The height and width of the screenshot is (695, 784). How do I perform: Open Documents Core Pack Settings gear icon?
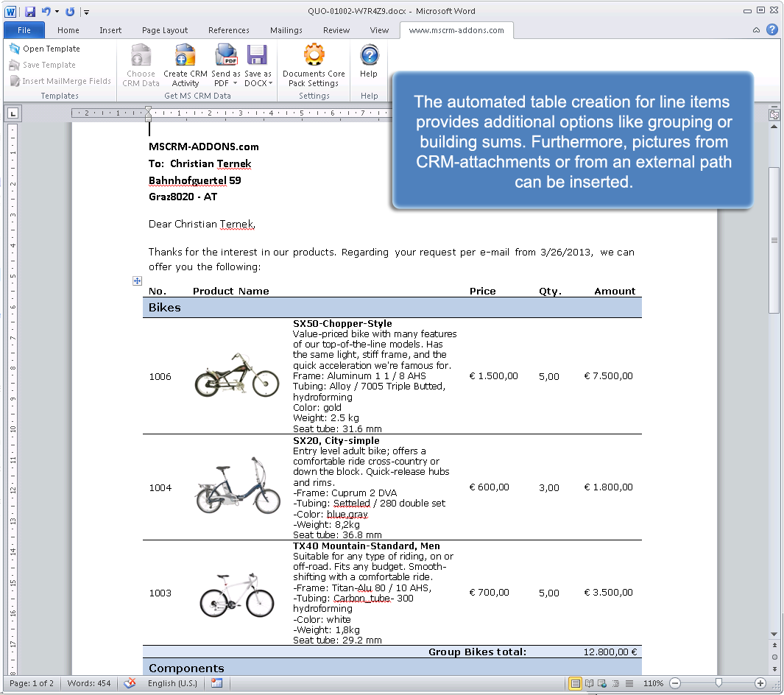(314, 54)
